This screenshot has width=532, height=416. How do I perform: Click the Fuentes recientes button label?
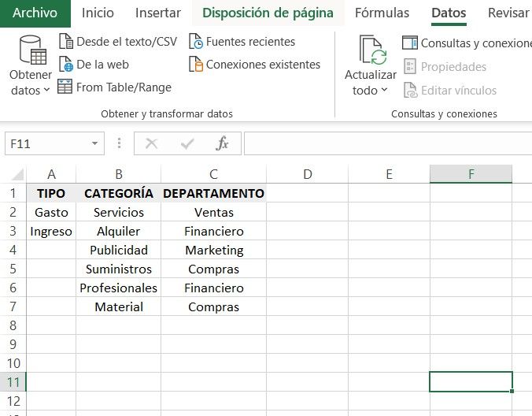[250, 42]
